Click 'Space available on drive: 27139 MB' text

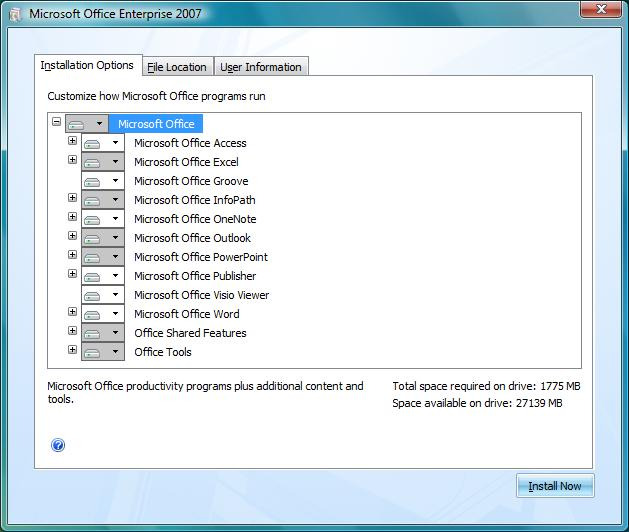click(477, 403)
